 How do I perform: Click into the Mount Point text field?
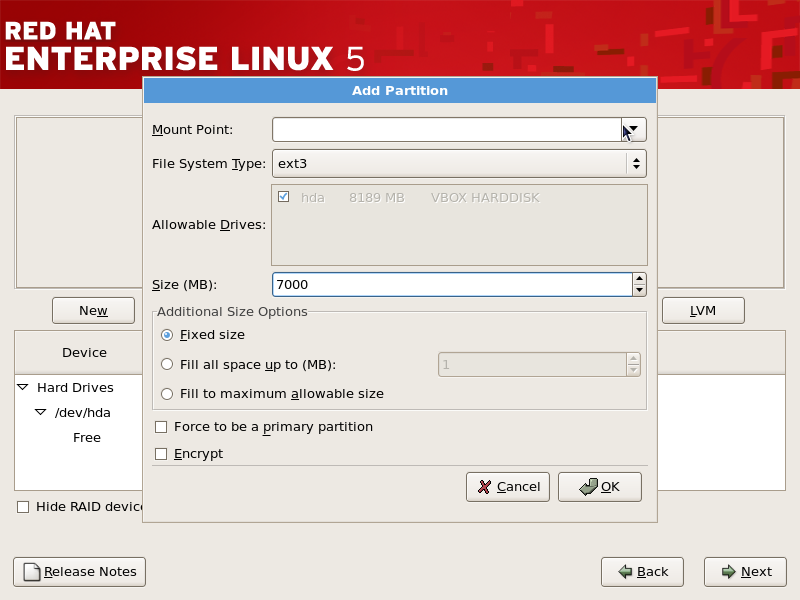pyautogui.click(x=447, y=130)
